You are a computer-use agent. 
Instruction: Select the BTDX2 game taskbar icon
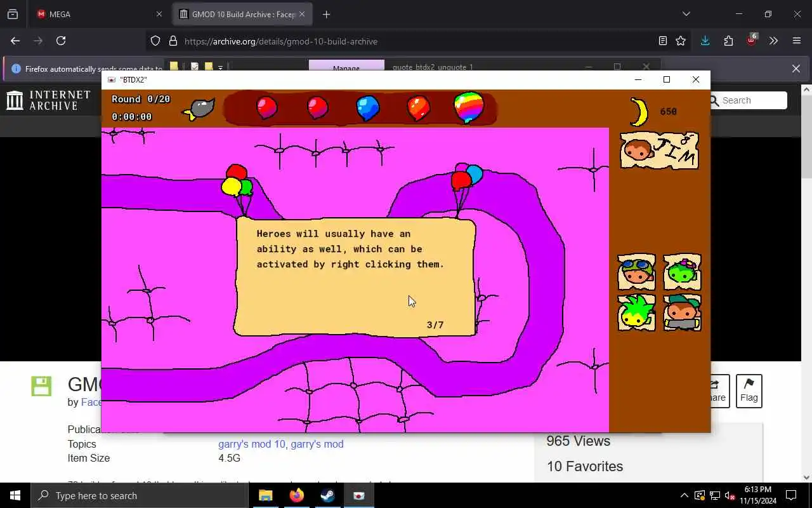tap(358, 495)
